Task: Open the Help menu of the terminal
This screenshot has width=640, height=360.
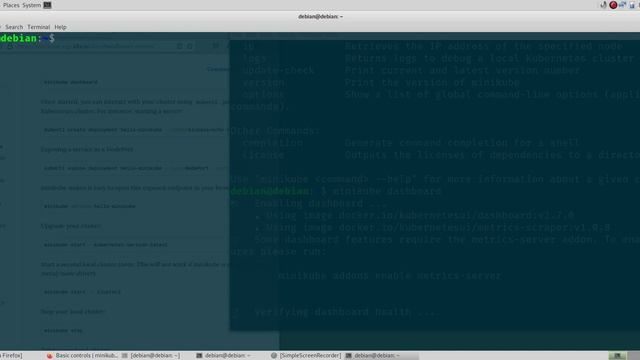Action: tap(60, 27)
